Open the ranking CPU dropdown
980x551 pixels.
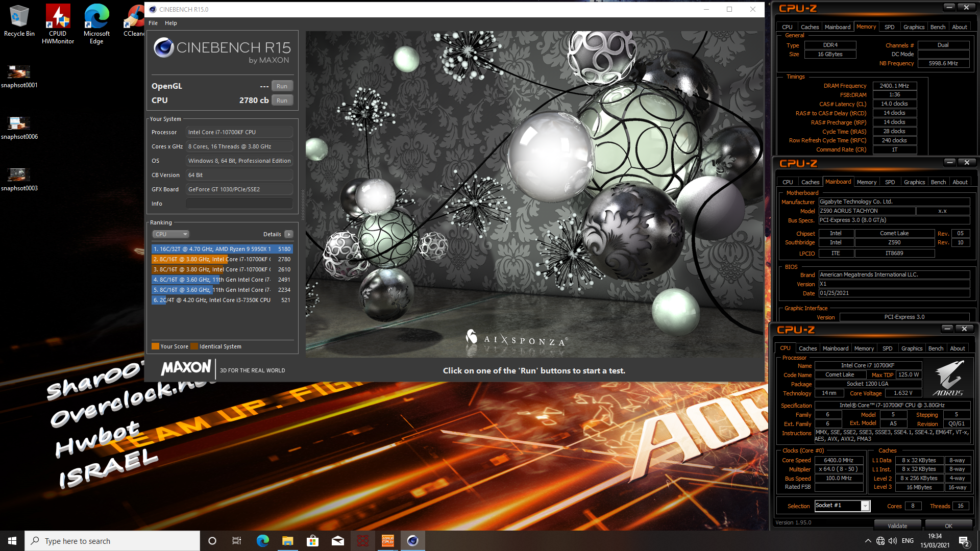[171, 234]
